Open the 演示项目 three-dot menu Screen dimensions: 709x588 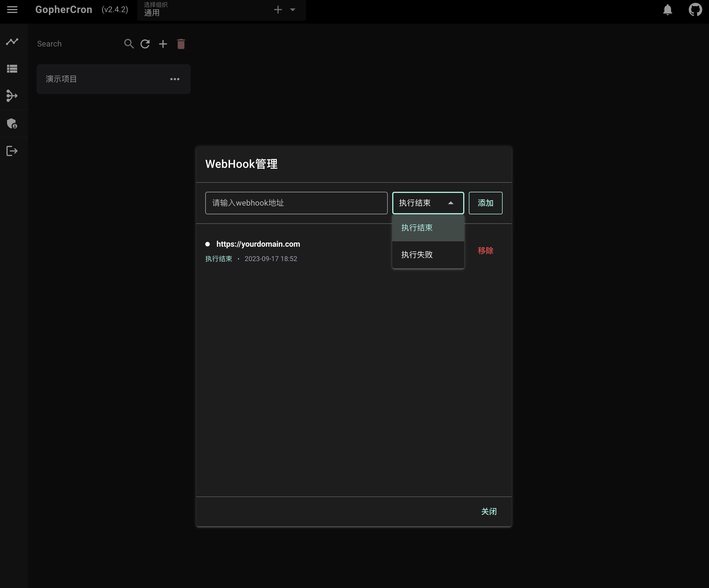point(175,79)
